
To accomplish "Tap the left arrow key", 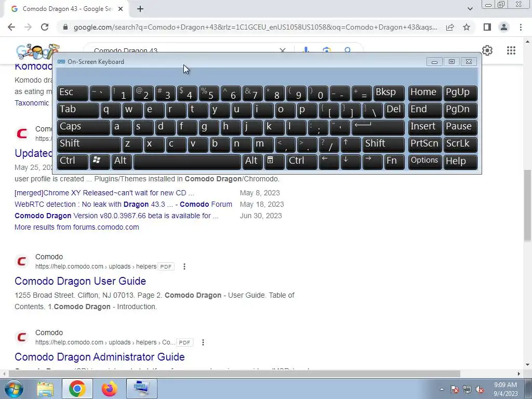I will 329,162.
